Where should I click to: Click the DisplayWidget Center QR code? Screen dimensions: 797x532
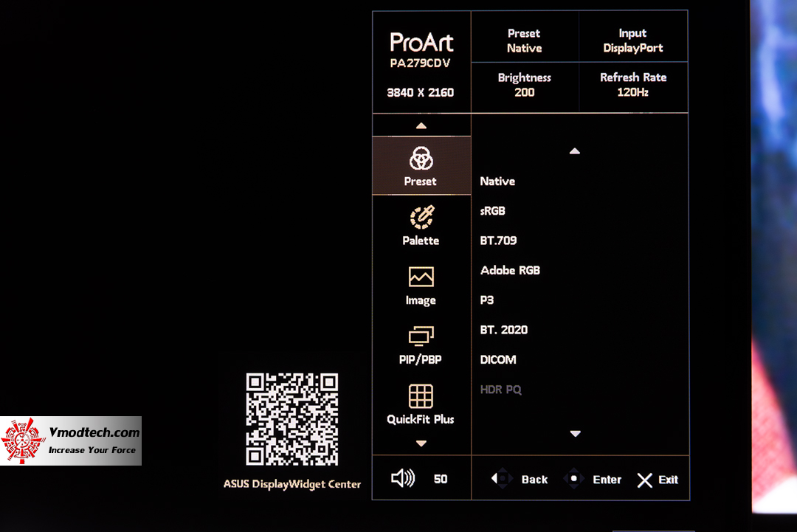point(291,419)
